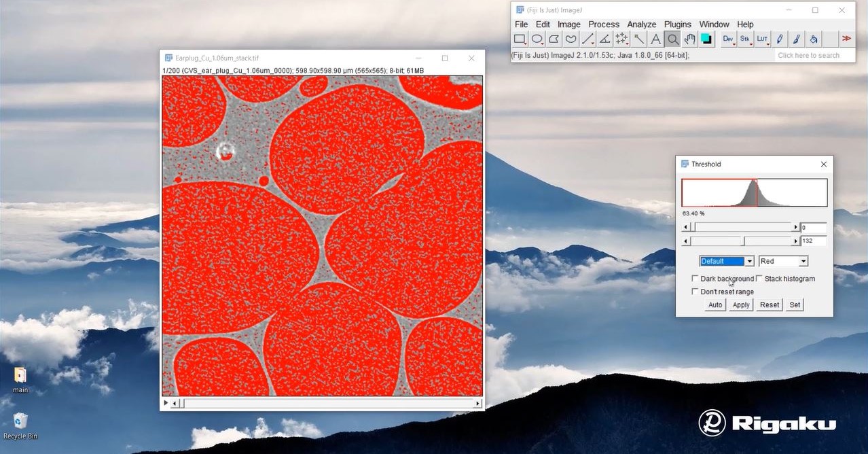Enable the Dark background option
The width and height of the screenshot is (868, 454).
[x=695, y=279]
